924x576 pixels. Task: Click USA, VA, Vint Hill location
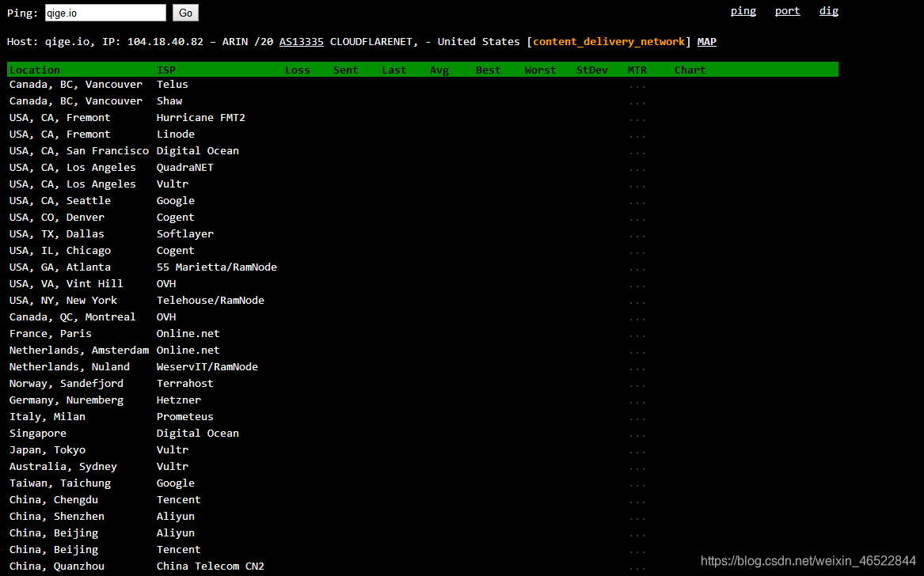pyautogui.click(x=66, y=283)
